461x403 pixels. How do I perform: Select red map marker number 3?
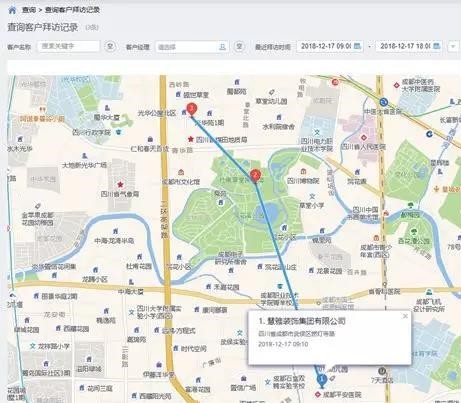click(x=191, y=109)
